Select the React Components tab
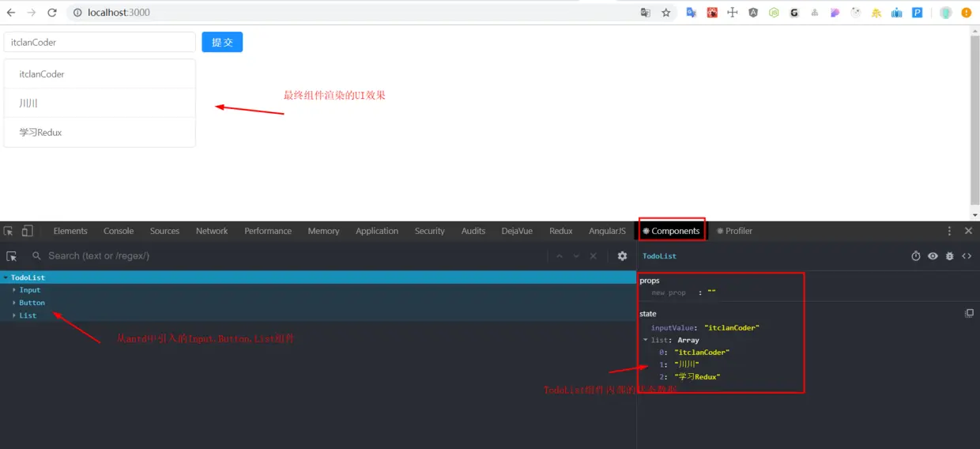Image resolution: width=980 pixels, height=449 pixels. [671, 231]
